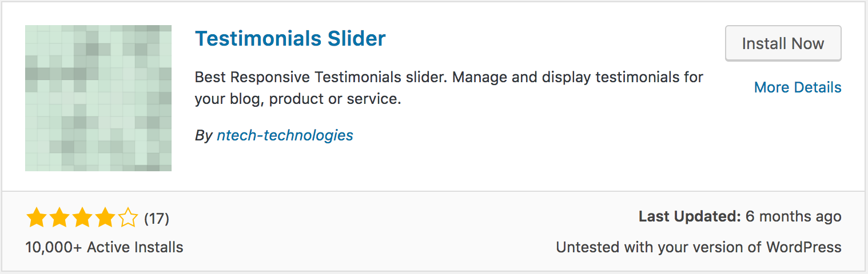Click the 10,000+ Active Installs text
Screen dimensions: 868x274
[105, 247]
